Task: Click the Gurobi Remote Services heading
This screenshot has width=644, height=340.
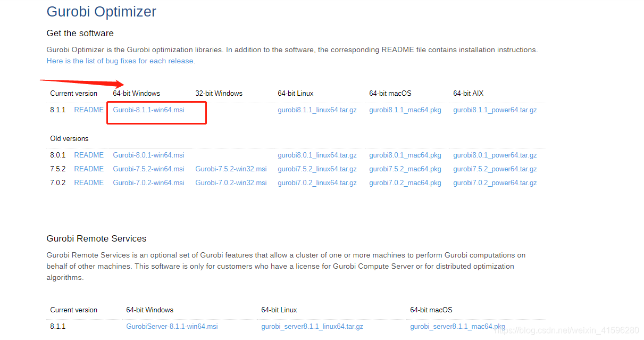Action: tap(96, 238)
